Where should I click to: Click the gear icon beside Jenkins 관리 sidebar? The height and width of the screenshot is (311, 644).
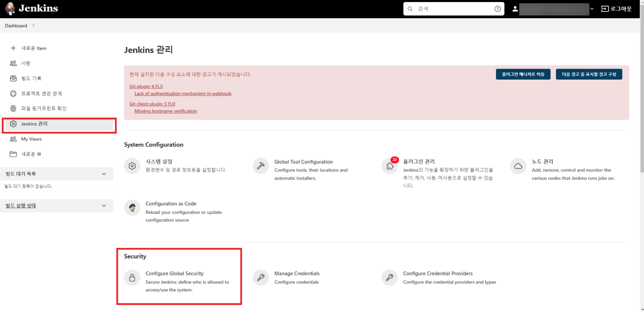coord(13,124)
